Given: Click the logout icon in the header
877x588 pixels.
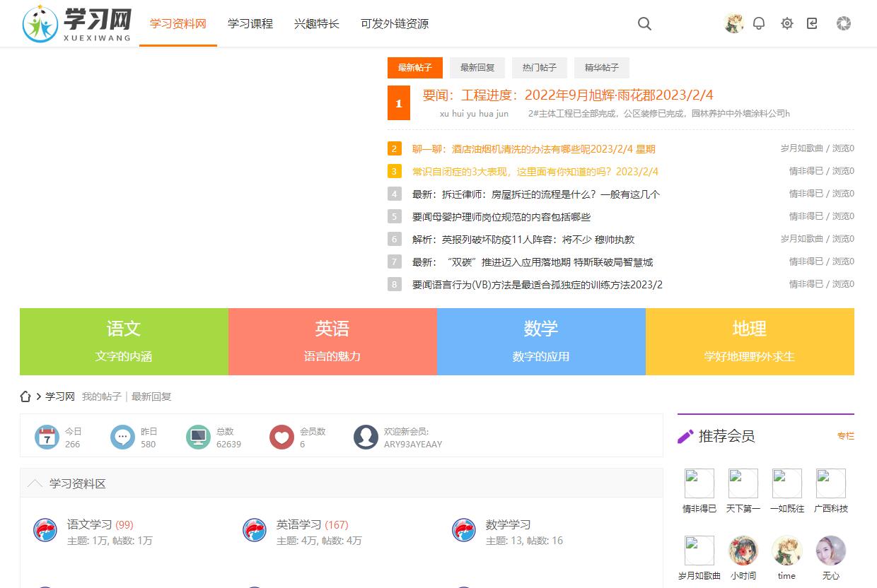Looking at the screenshot, I should (813, 23).
